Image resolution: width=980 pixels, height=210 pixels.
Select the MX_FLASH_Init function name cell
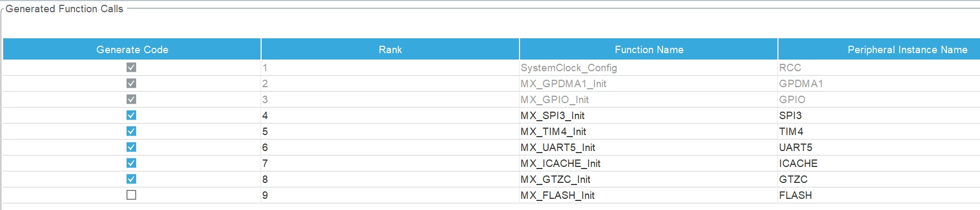(649, 195)
